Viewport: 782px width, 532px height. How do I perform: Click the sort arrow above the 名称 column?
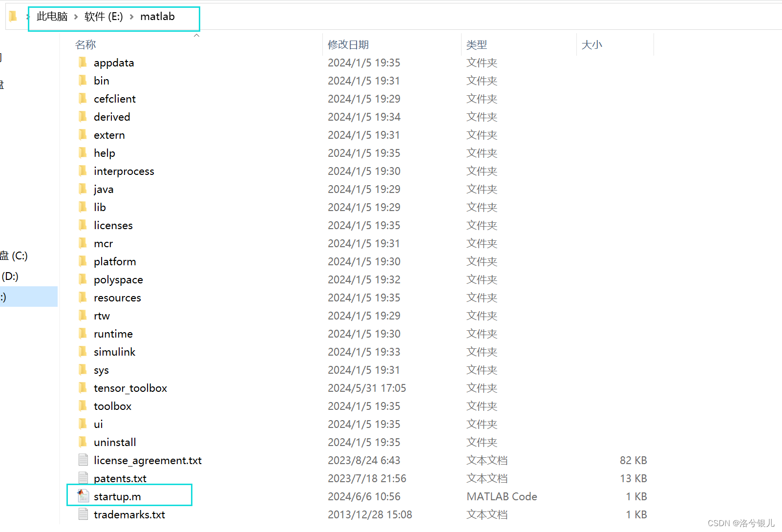pyautogui.click(x=197, y=35)
